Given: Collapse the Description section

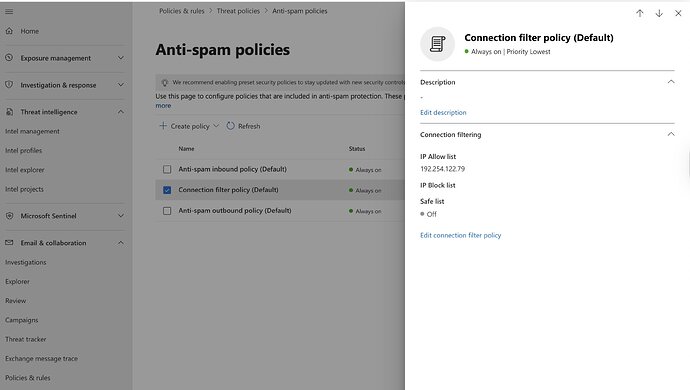Looking at the screenshot, I should click(671, 82).
